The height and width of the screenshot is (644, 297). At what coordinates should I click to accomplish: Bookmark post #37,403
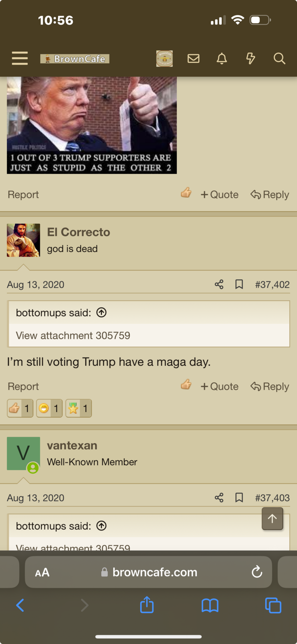pyautogui.click(x=239, y=498)
